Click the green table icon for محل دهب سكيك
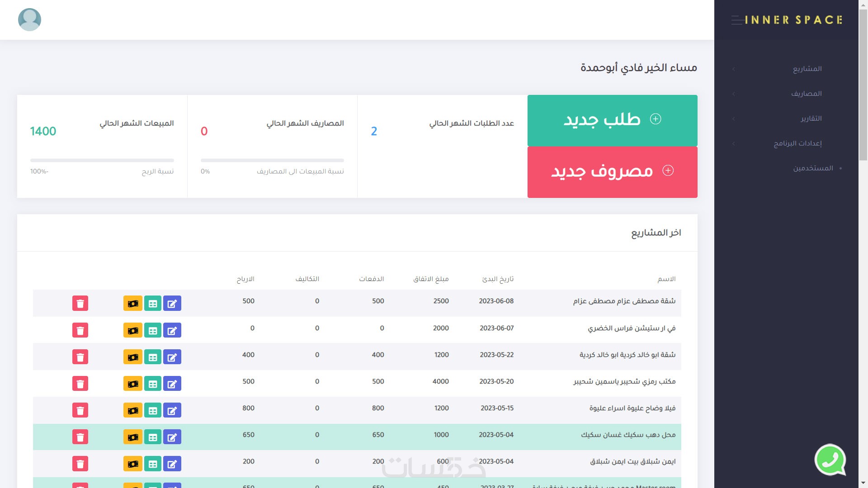This screenshot has height=488, width=868. 153,437
